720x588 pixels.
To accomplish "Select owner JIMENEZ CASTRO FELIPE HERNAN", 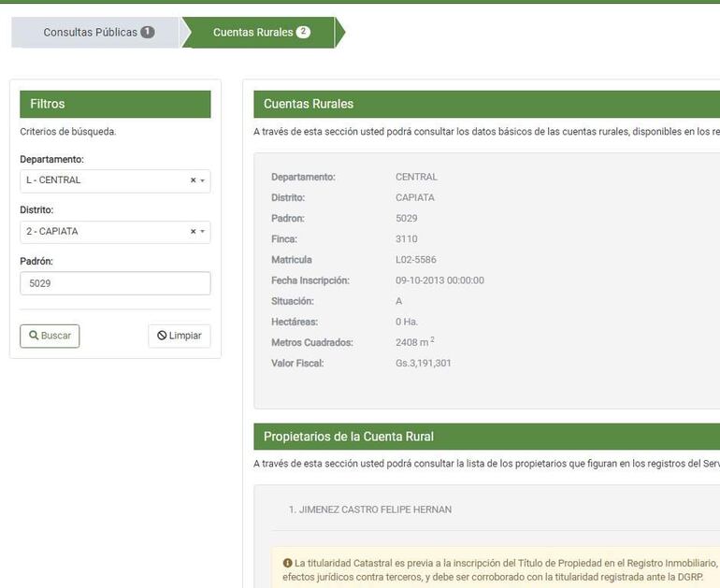I will [x=370, y=509].
